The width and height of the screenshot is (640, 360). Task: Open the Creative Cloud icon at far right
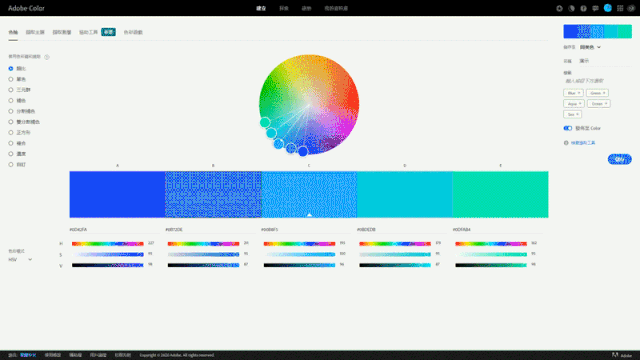[631, 8]
